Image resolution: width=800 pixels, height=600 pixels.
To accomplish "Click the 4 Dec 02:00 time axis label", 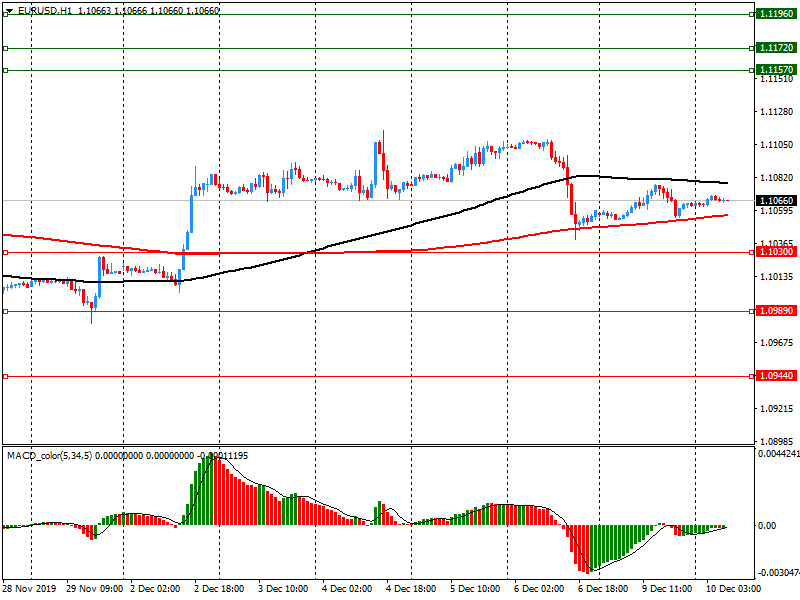I will [x=347, y=588].
